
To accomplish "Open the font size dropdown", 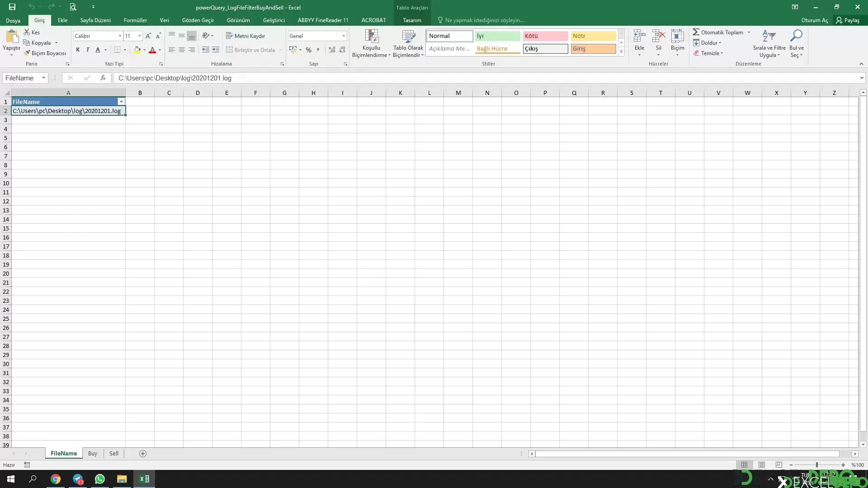I will [140, 36].
